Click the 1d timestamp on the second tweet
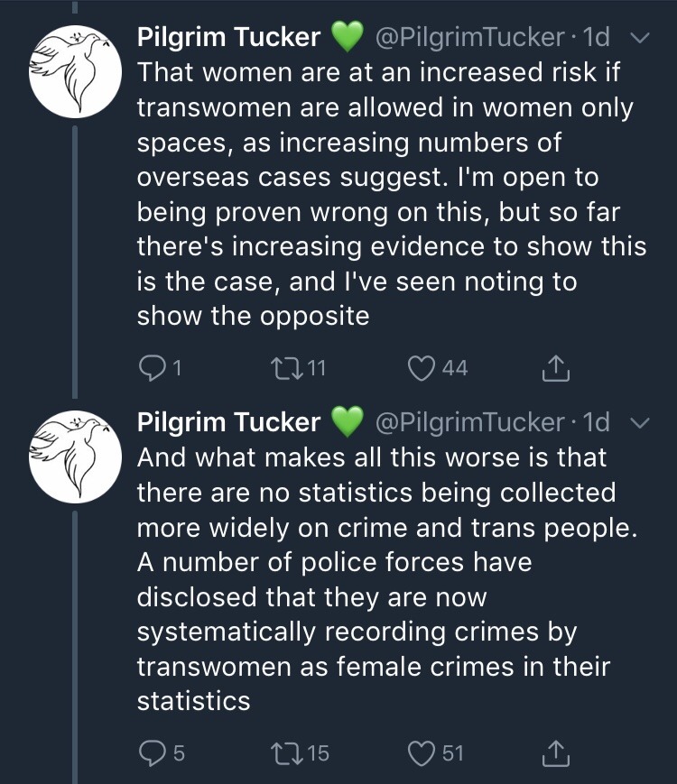 click(x=596, y=422)
